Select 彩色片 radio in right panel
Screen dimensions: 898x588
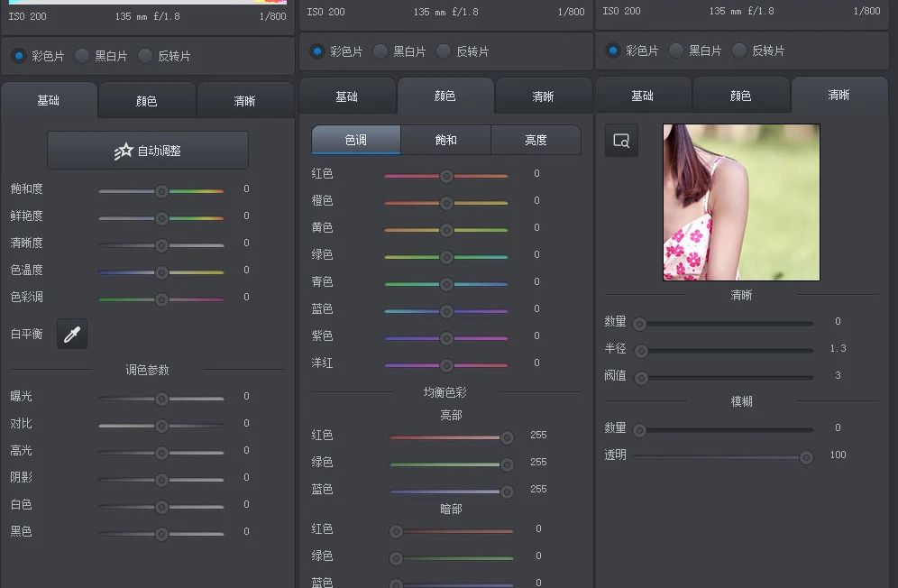[613, 51]
